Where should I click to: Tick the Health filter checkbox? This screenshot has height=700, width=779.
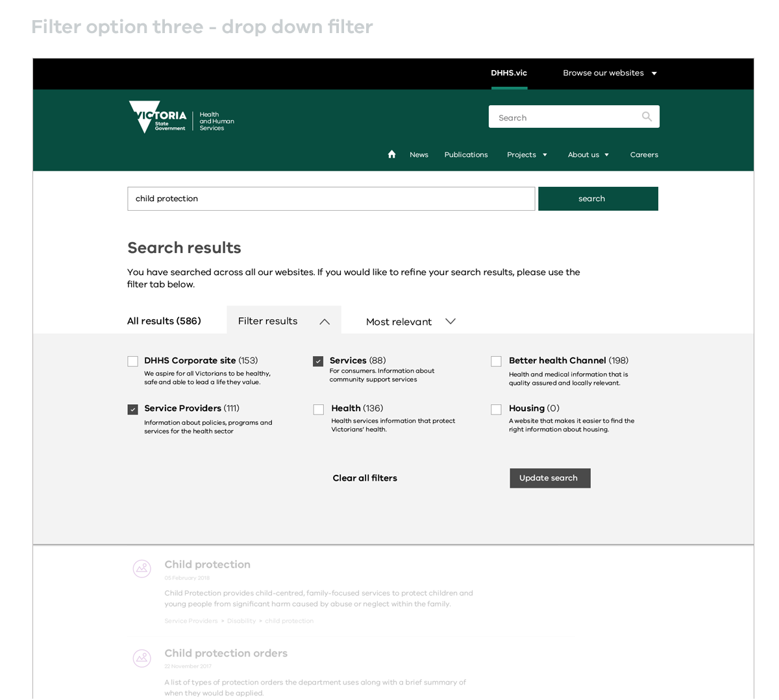coord(318,409)
